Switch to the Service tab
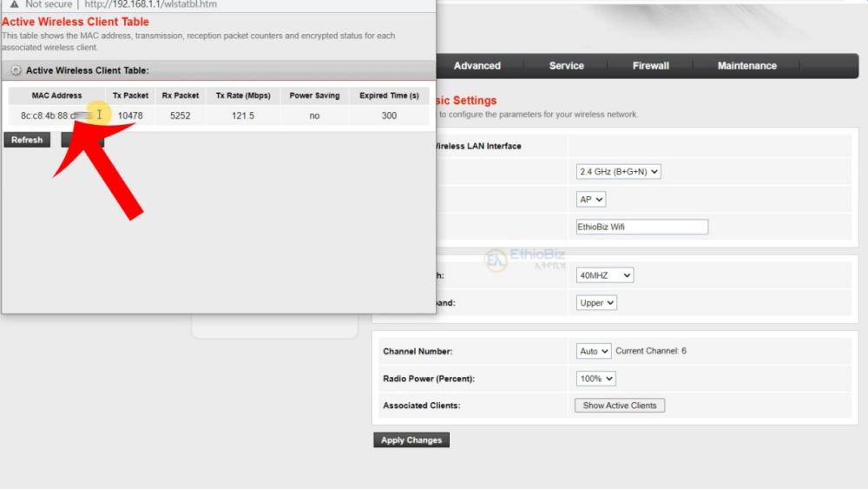The width and height of the screenshot is (868, 489). click(566, 66)
